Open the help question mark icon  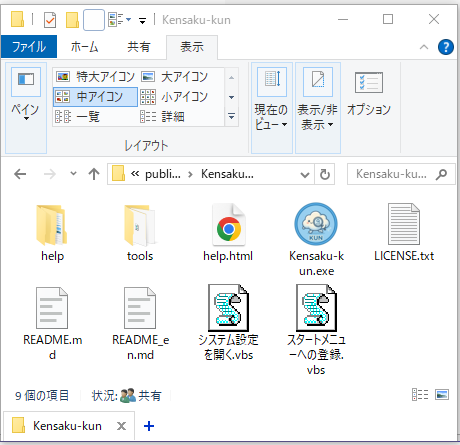pyautogui.click(x=446, y=47)
